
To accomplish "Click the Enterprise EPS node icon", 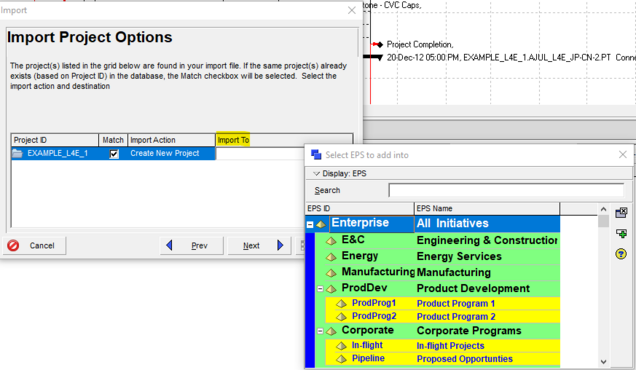I will click(x=321, y=224).
